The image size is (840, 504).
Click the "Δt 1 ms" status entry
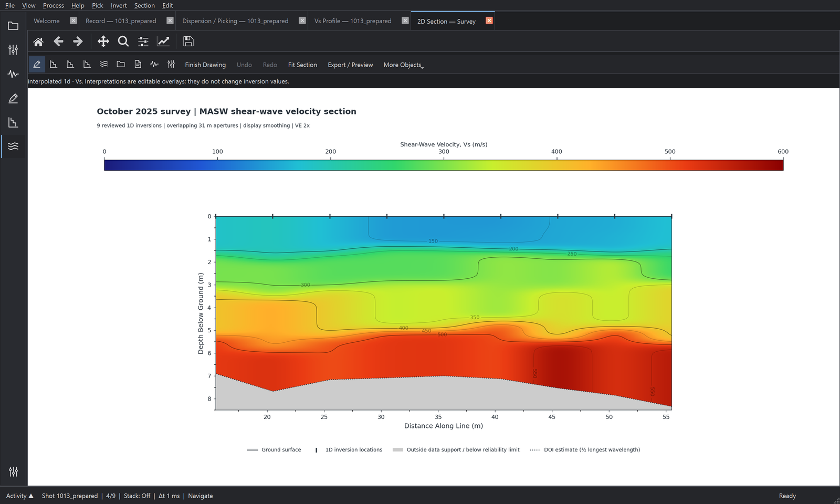point(169,496)
